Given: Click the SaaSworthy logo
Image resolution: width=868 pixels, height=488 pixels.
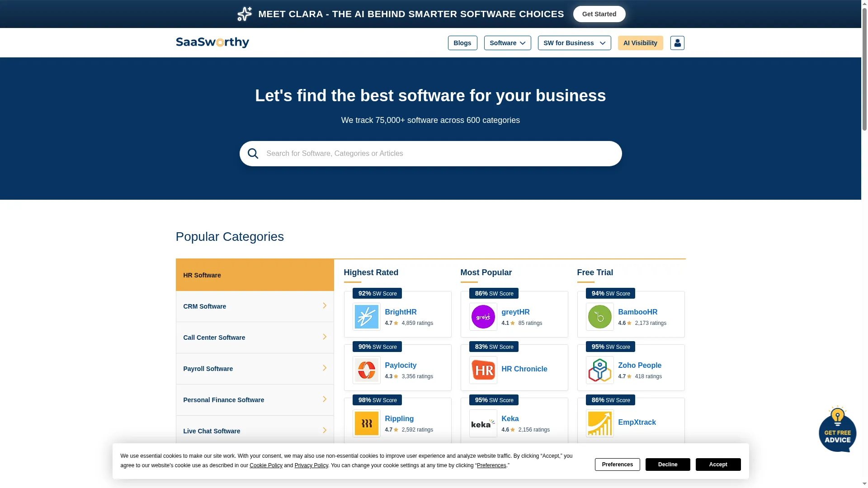Looking at the screenshot, I should point(212,42).
